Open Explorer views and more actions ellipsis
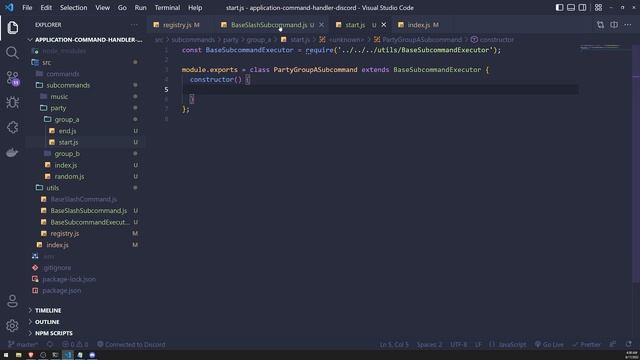The width and height of the screenshot is (640, 360). click(134, 25)
